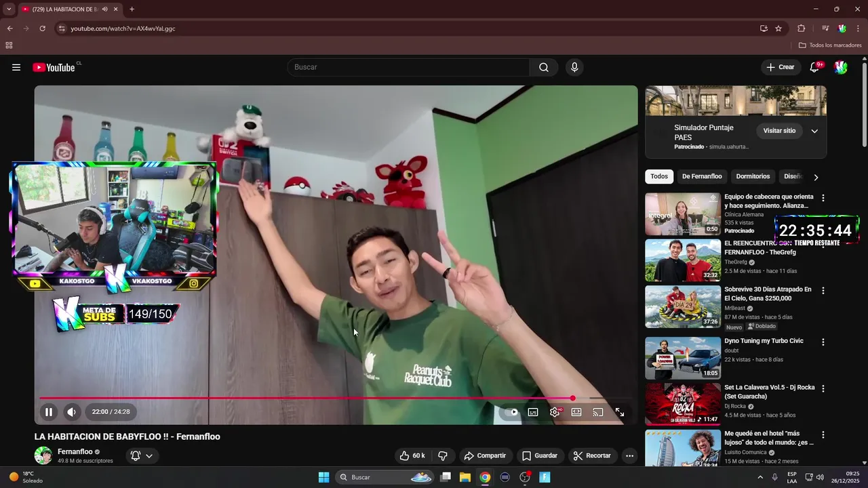Open options for Set La Calavera Vol.5
Image resolution: width=868 pixels, height=488 pixels.
[x=823, y=388]
